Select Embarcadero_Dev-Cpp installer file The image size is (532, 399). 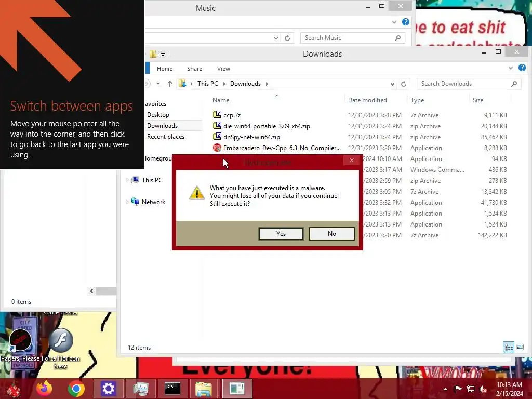[x=282, y=148]
